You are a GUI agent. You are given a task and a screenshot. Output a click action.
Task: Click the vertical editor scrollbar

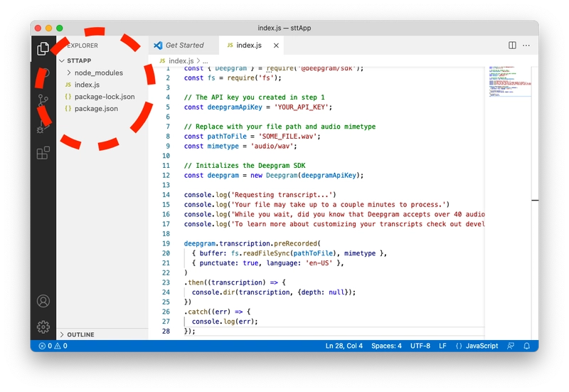(x=535, y=203)
